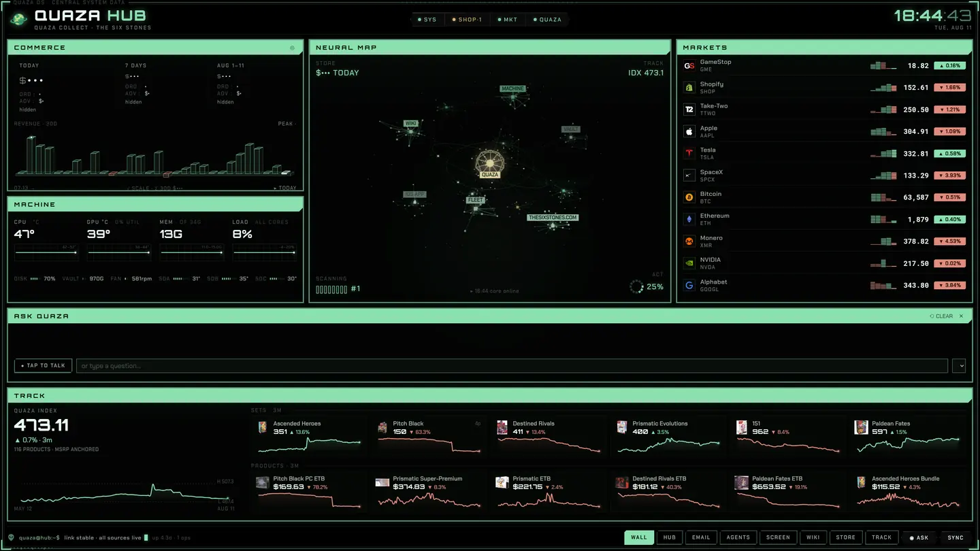The width and height of the screenshot is (980, 551).
Task: Open the Destined Rivals ETB product image
Action: 622,482
